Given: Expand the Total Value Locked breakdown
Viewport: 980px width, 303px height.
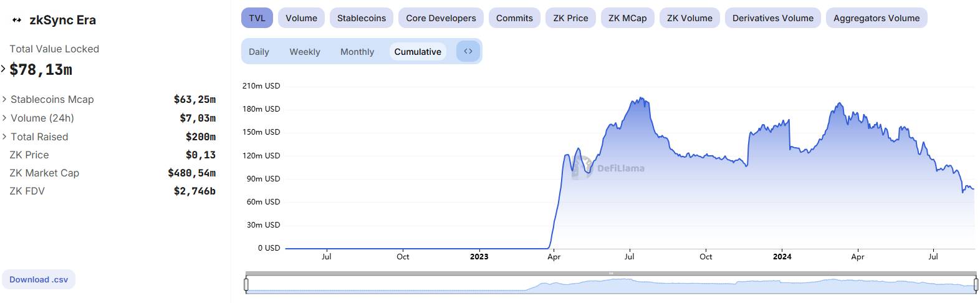Looking at the screenshot, I should click(3, 69).
